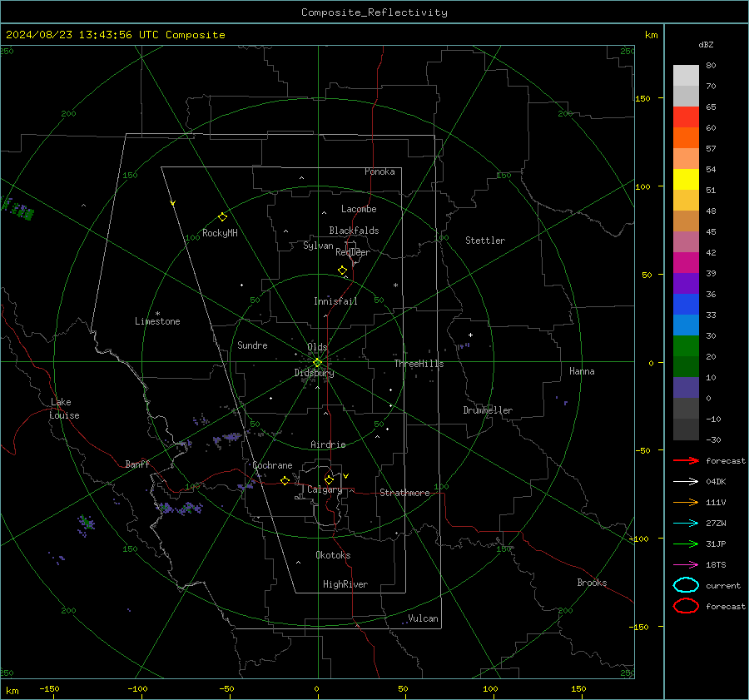
Task: Click the Okotoks town label
Action: pyautogui.click(x=333, y=555)
